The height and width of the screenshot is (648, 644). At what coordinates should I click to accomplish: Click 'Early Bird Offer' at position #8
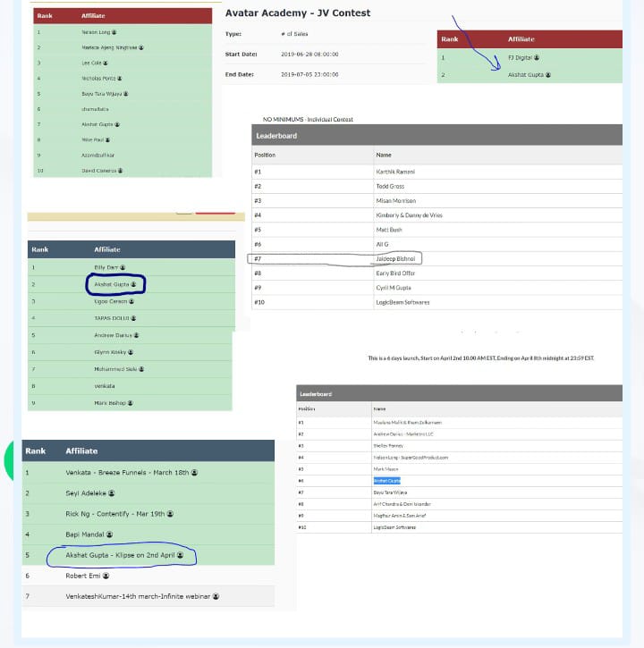point(395,274)
